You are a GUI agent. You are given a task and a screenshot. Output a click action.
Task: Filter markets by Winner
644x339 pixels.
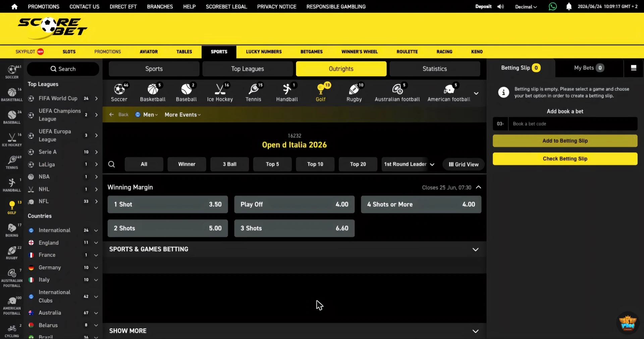point(187,164)
